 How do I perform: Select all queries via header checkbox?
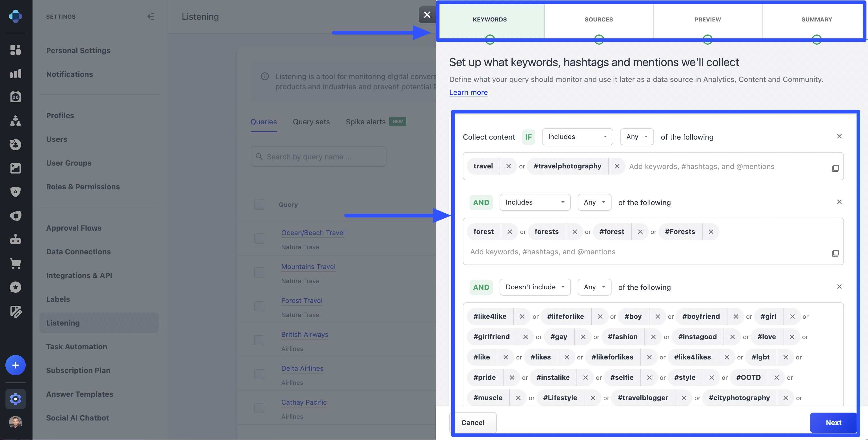259,205
